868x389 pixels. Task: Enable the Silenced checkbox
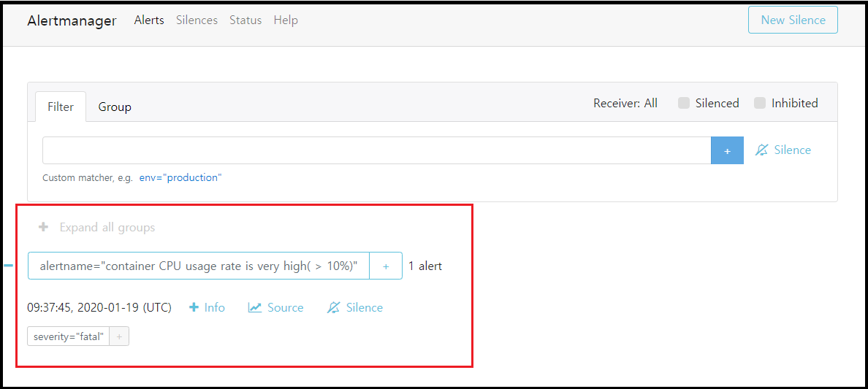[x=684, y=103]
